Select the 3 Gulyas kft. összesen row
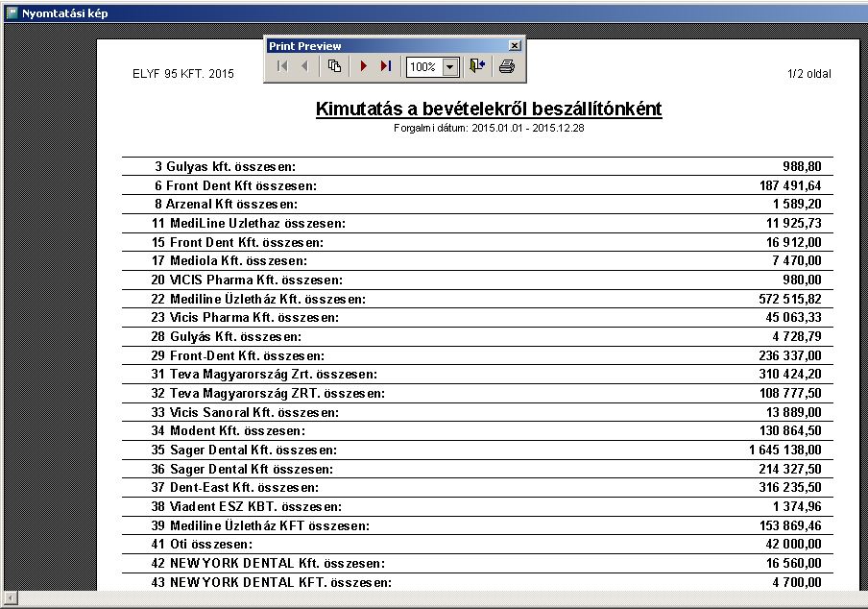The width and height of the screenshot is (868, 609). [477, 166]
